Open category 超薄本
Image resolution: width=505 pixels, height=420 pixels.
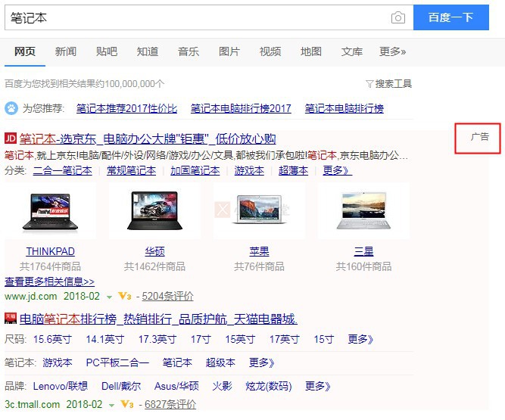click(294, 170)
